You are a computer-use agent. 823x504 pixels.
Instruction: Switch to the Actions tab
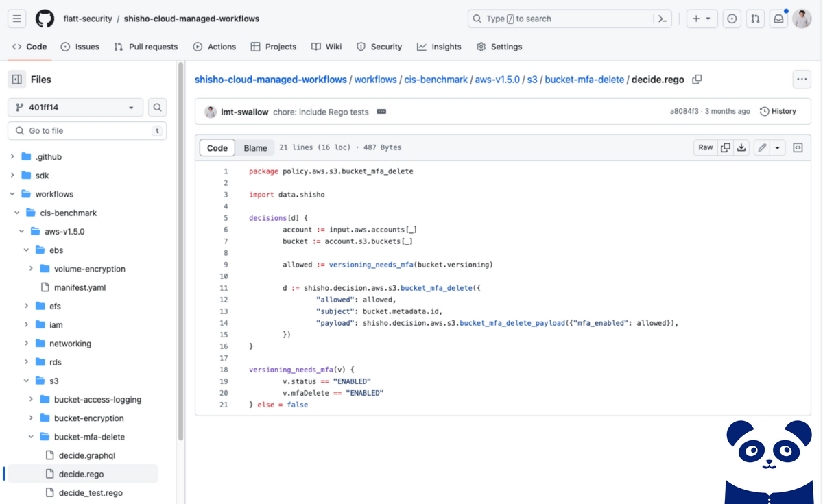[215, 47]
